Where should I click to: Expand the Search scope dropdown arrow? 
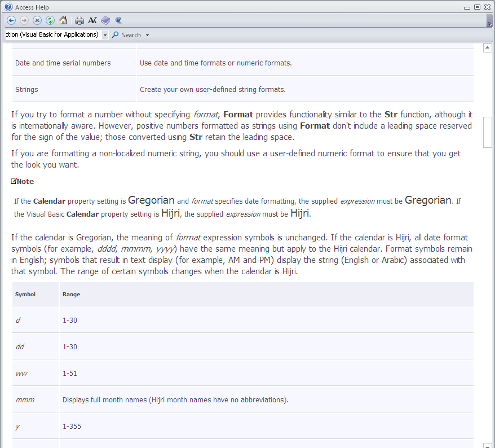pyautogui.click(x=147, y=35)
